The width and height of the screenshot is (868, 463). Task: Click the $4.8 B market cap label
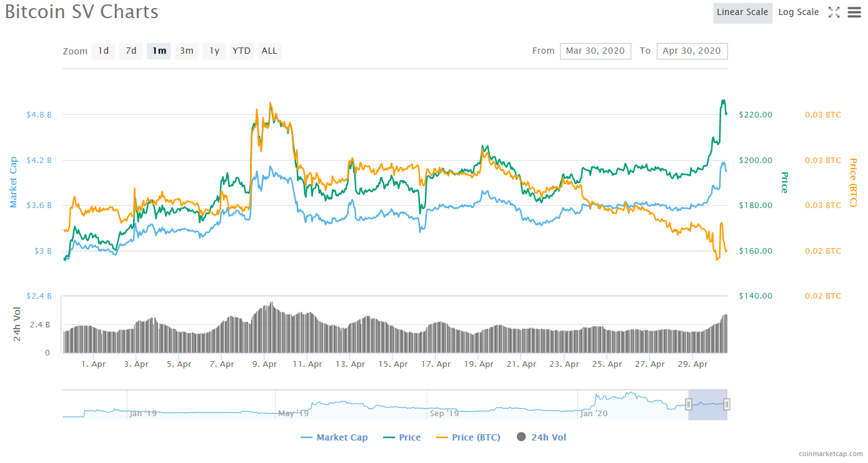point(39,115)
